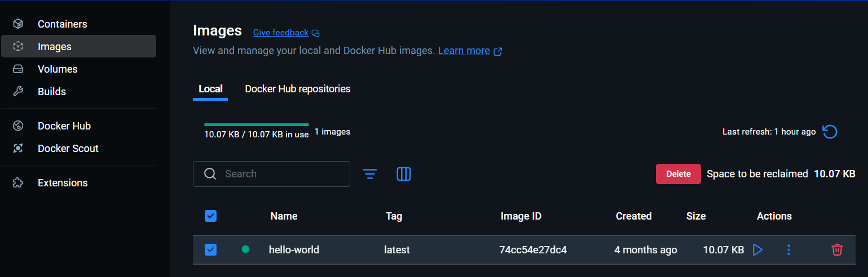Switch to the Local tab
This screenshot has height=277, width=868.
point(210,89)
